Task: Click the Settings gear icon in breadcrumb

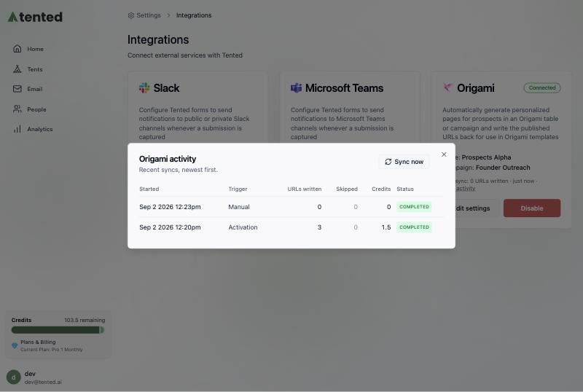Action: coord(131,15)
